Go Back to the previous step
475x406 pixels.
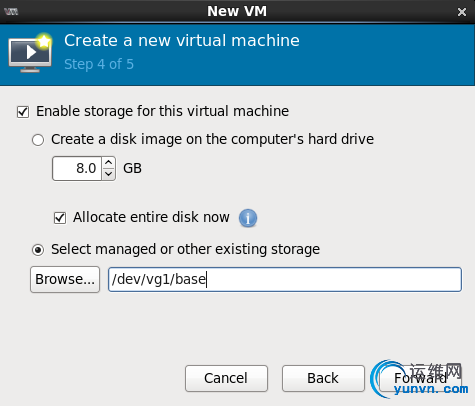click(x=323, y=378)
